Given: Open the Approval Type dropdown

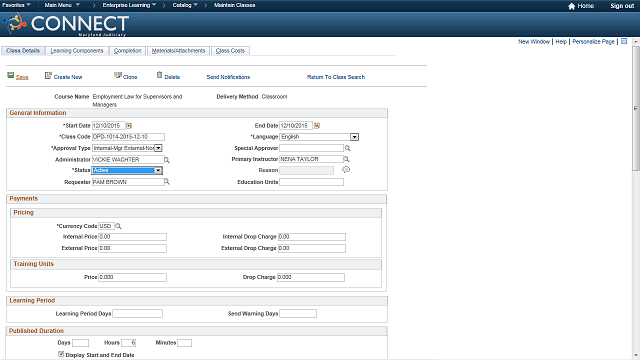Looking at the screenshot, I should pyautogui.click(x=158, y=148).
